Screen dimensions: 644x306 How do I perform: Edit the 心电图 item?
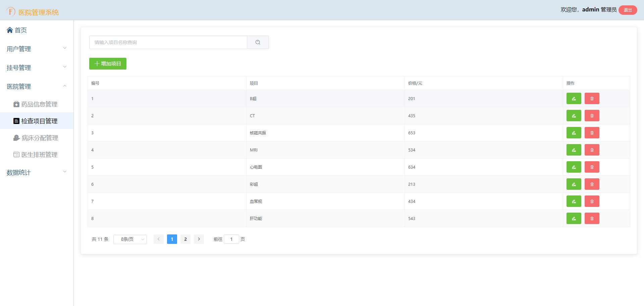(574, 167)
